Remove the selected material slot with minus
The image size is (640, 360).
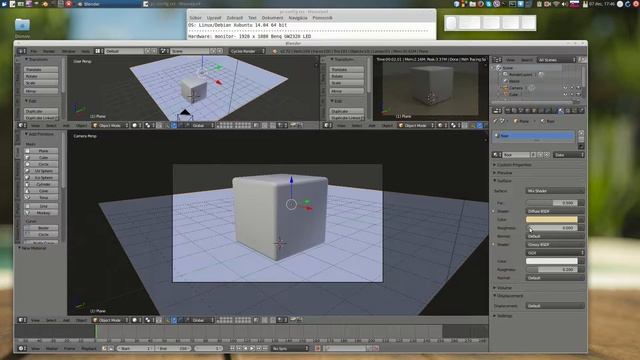[582, 139]
